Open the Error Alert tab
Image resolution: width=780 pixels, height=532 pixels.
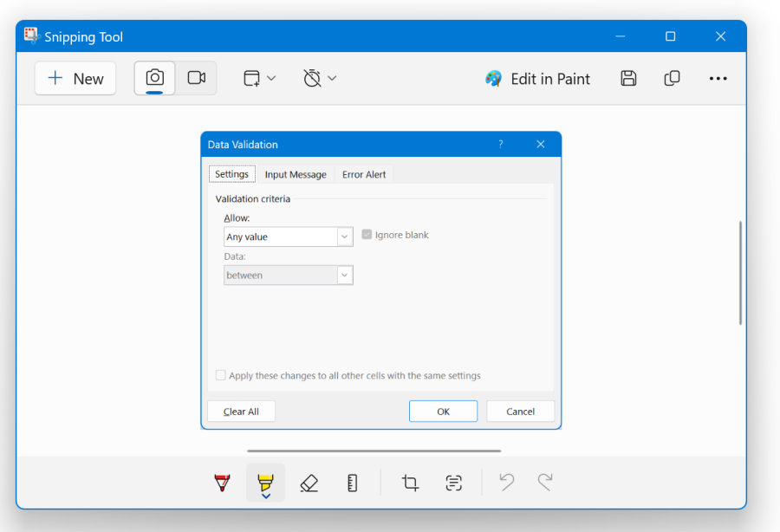364,174
